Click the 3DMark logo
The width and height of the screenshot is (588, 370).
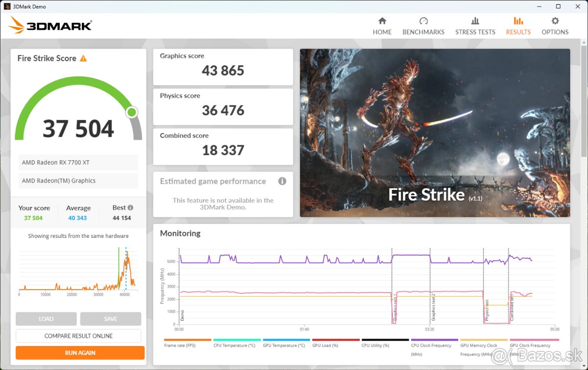pos(50,25)
